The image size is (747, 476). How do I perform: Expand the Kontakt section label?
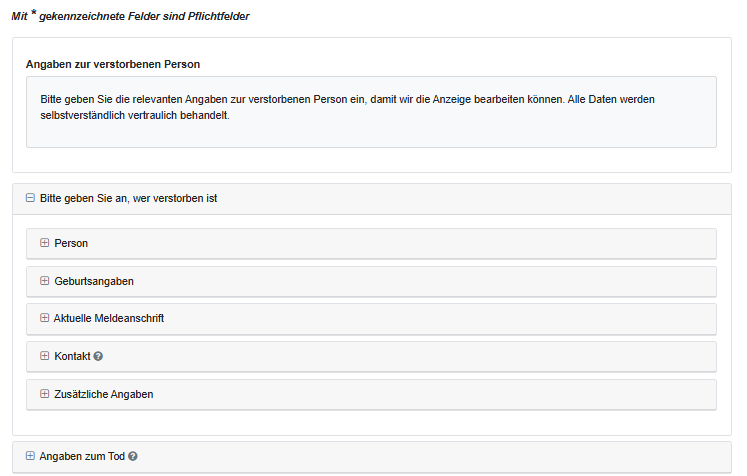click(72, 356)
